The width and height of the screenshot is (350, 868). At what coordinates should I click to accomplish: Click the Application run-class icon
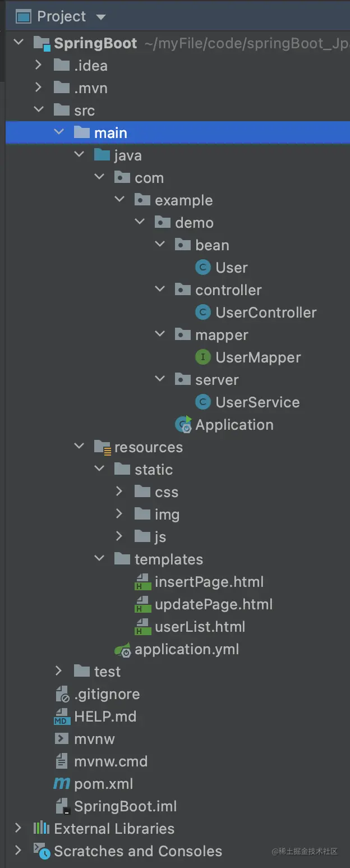pyautogui.click(x=183, y=425)
